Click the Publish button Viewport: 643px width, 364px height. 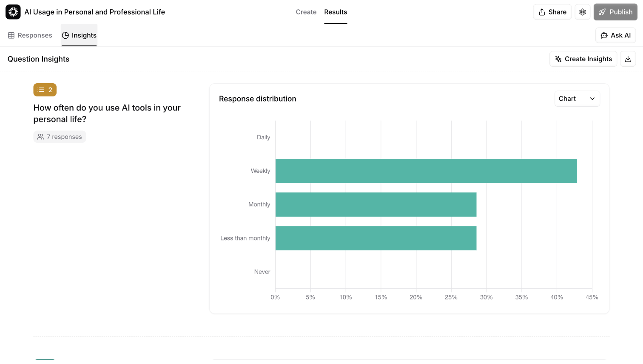(x=615, y=12)
